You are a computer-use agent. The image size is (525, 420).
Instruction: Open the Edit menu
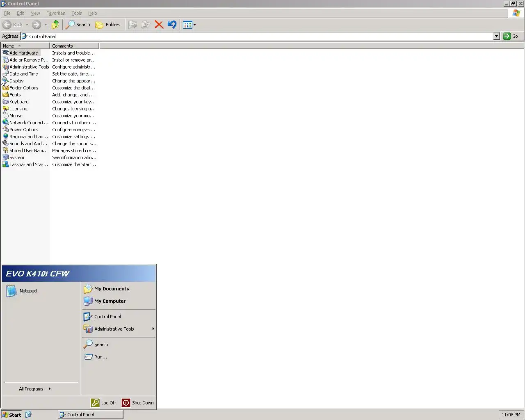click(x=21, y=13)
